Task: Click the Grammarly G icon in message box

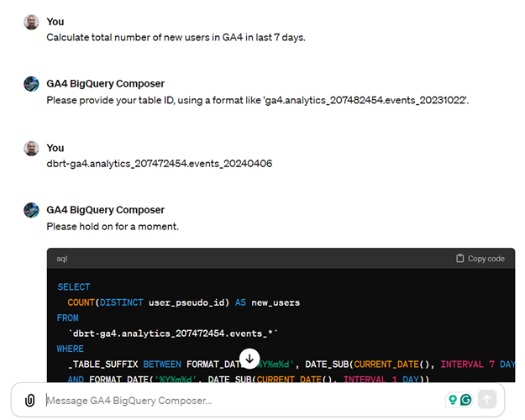Action: [465, 399]
